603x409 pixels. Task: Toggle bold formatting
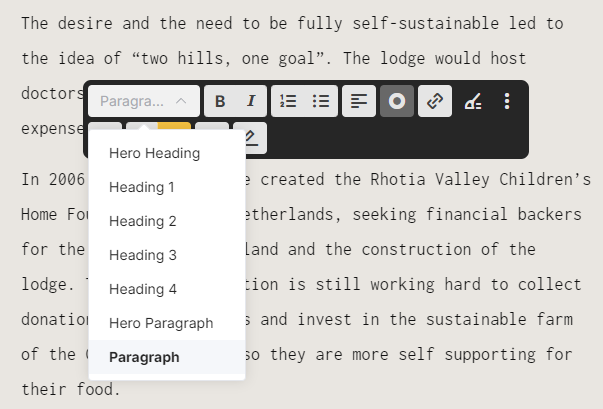coord(220,101)
